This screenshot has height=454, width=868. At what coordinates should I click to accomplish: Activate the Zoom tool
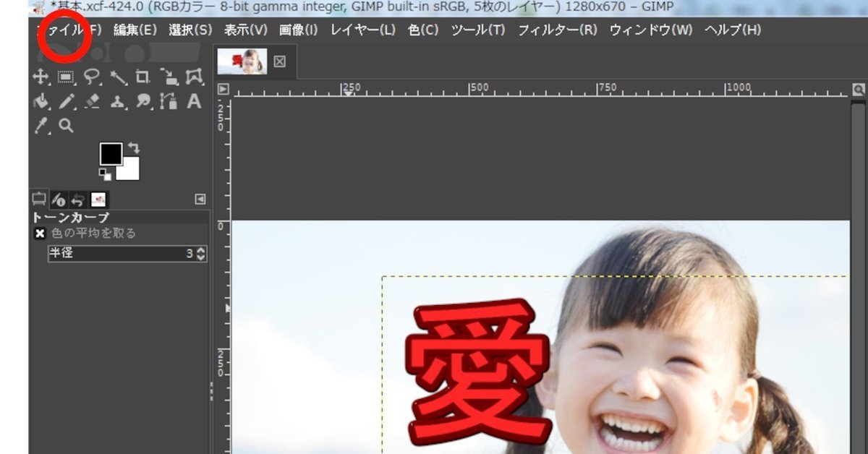pos(64,124)
